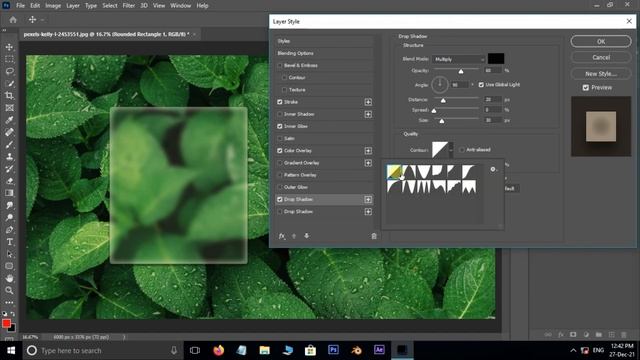Uncheck the Inner Glow checkbox
The image size is (640, 360).
280,127
